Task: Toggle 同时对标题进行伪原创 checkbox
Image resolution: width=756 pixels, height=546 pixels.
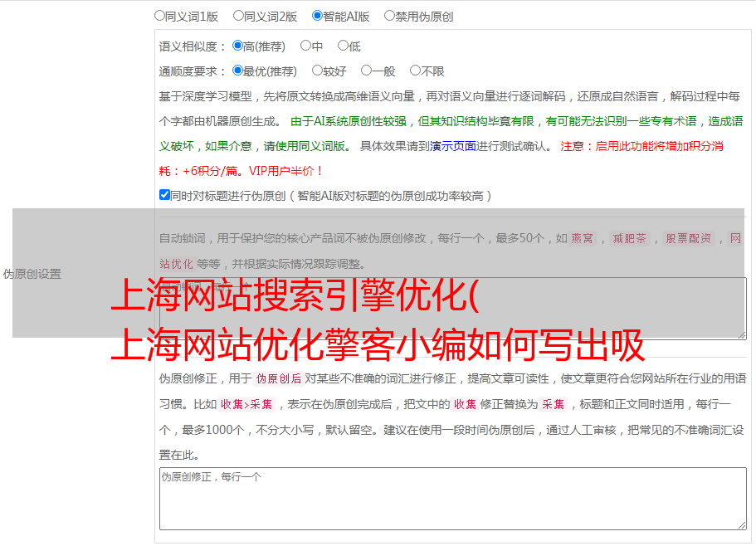Action: [x=164, y=195]
